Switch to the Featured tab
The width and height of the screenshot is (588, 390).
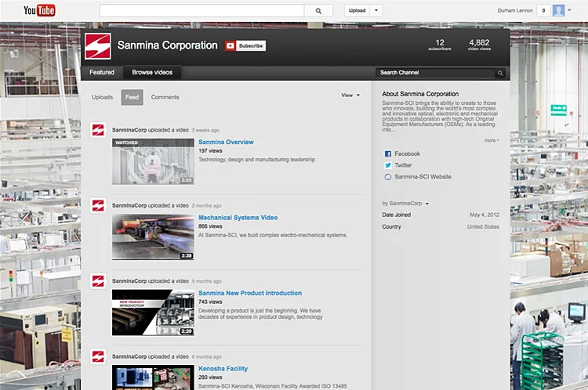[102, 72]
